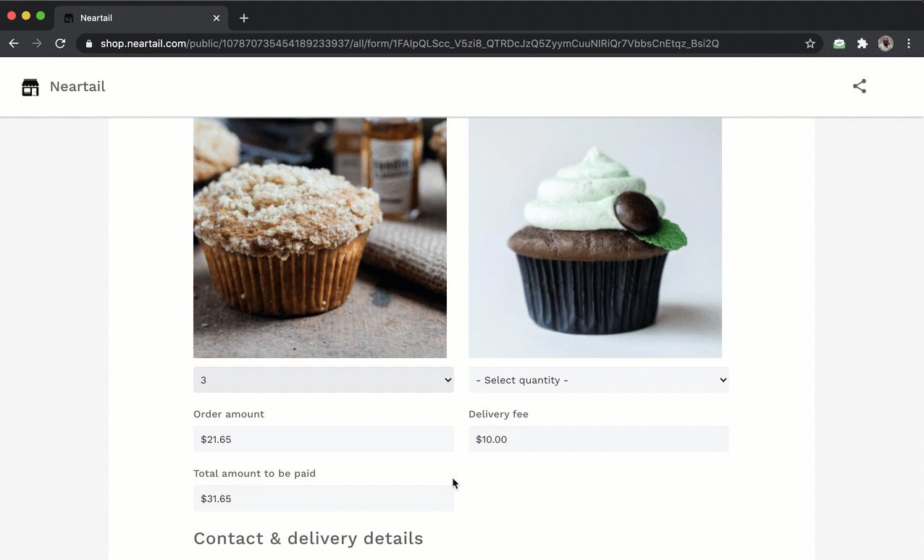Bookmark this page with the star icon

click(x=810, y=43)
